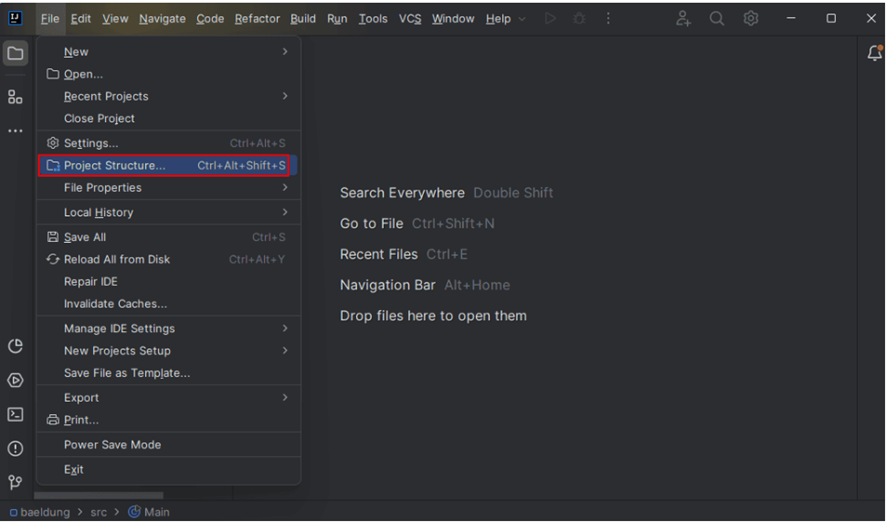Click the printer icon beside Print...
The image size is (886, 522).
(x=53, y=420)
